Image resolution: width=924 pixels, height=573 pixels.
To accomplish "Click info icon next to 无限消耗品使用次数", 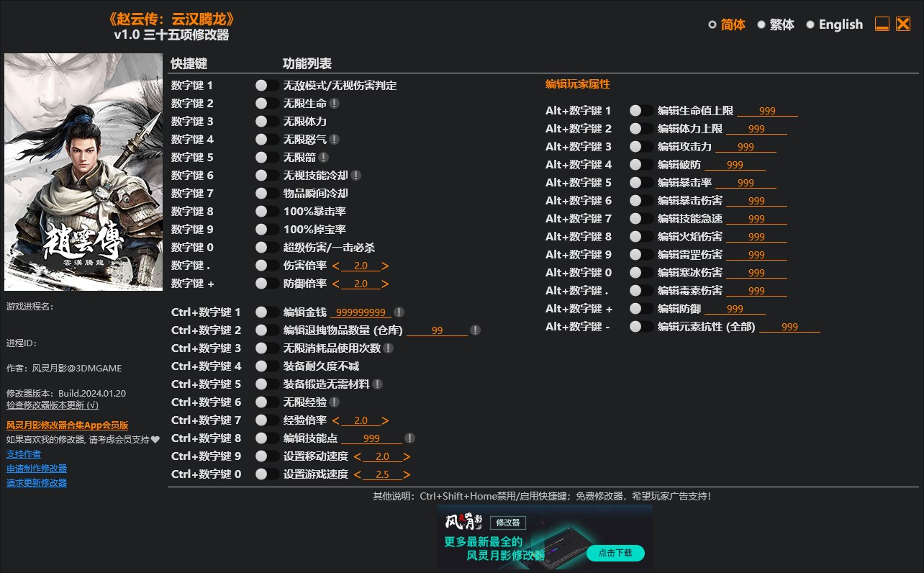I will coord(389,348).
